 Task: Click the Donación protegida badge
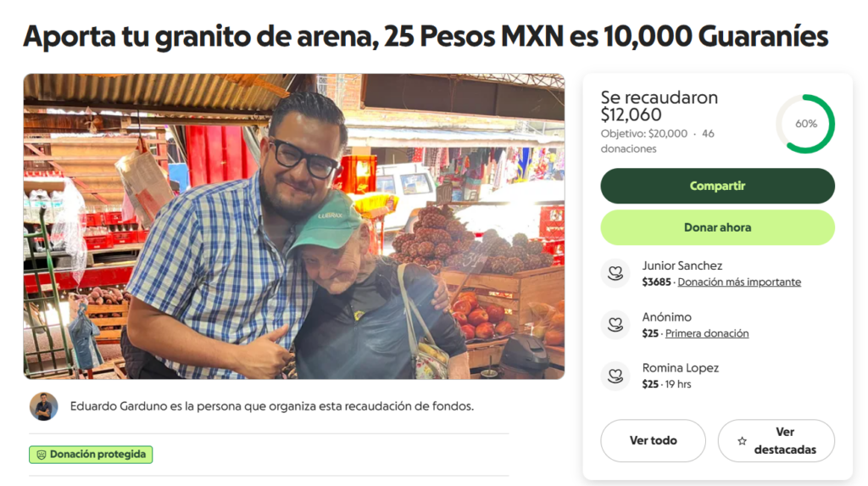pos(91,455)
